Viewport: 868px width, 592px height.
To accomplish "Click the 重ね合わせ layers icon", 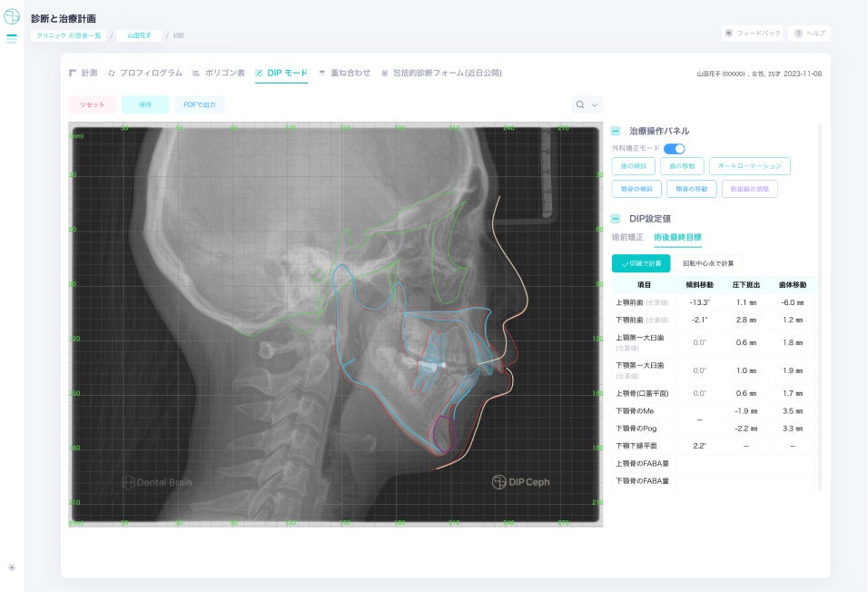I will point(322,73).
